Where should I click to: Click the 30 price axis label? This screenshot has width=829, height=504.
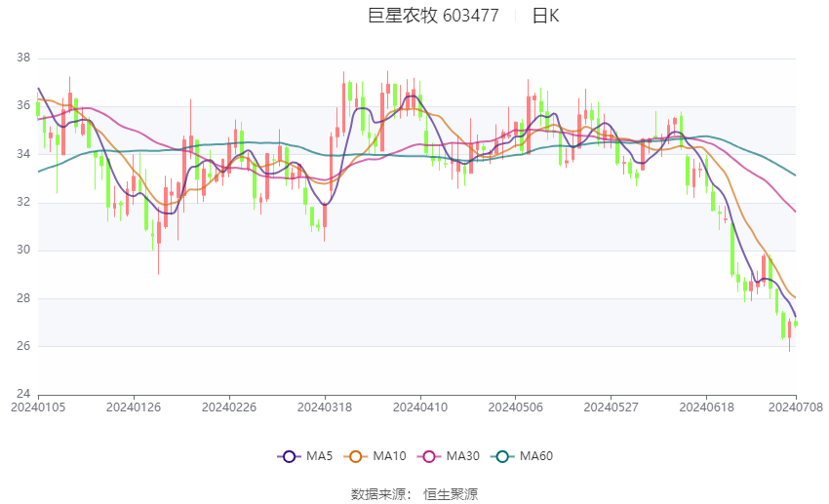pos(23,250)
